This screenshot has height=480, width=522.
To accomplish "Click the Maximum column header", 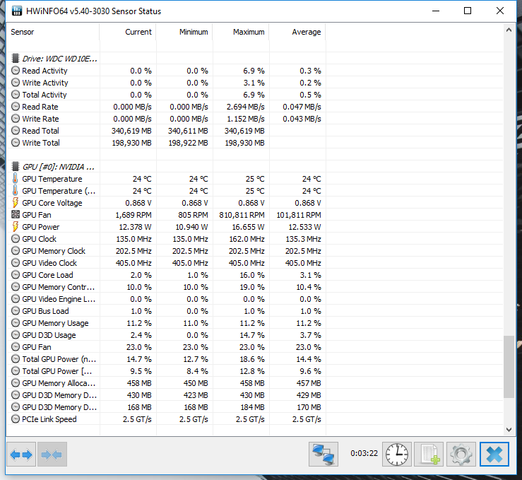I will (249, 32).
